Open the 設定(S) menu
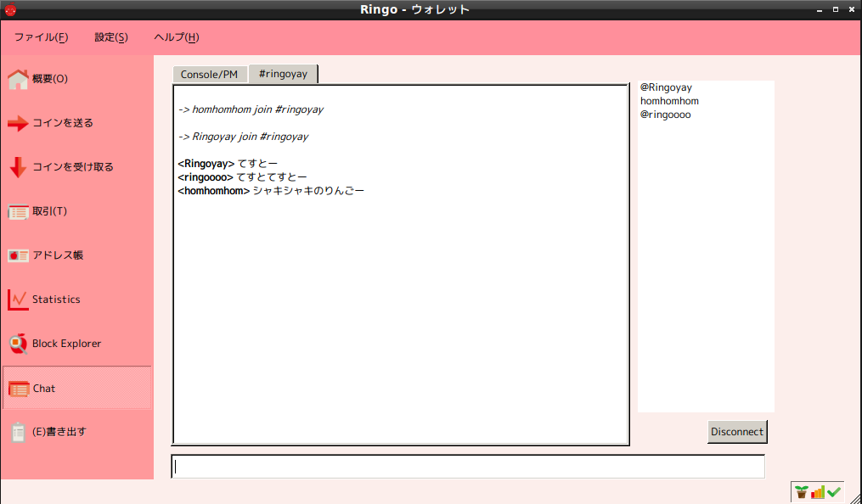 point(111,37)
